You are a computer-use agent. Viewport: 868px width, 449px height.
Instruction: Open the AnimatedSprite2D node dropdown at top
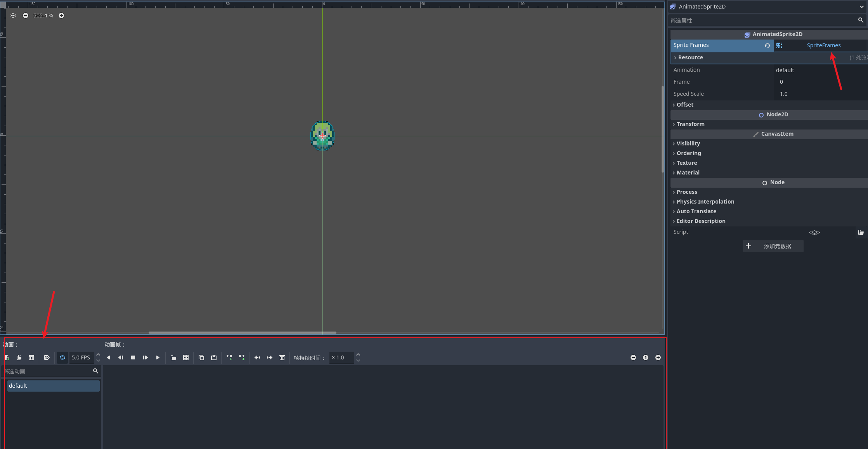point(861,7)
